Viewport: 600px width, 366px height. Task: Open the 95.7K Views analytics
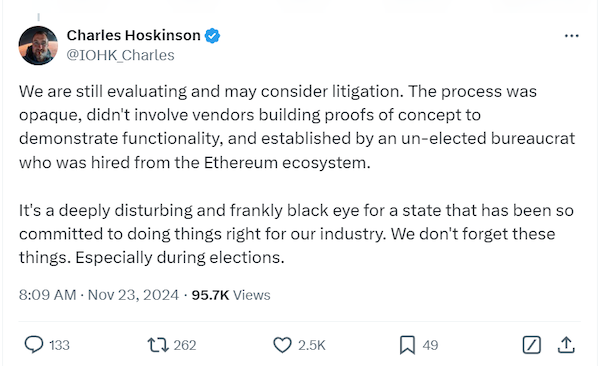tap(231, 295)
